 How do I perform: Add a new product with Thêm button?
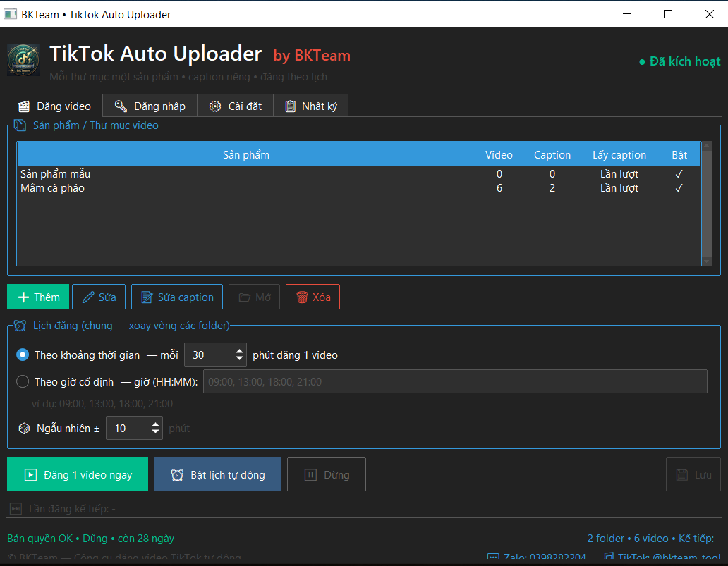click(x=38, y=297)
